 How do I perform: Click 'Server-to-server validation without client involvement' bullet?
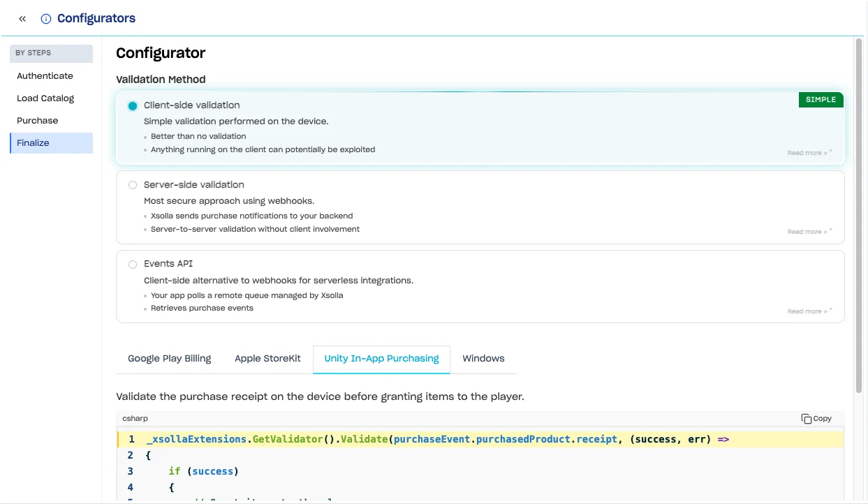coord(255,229)
